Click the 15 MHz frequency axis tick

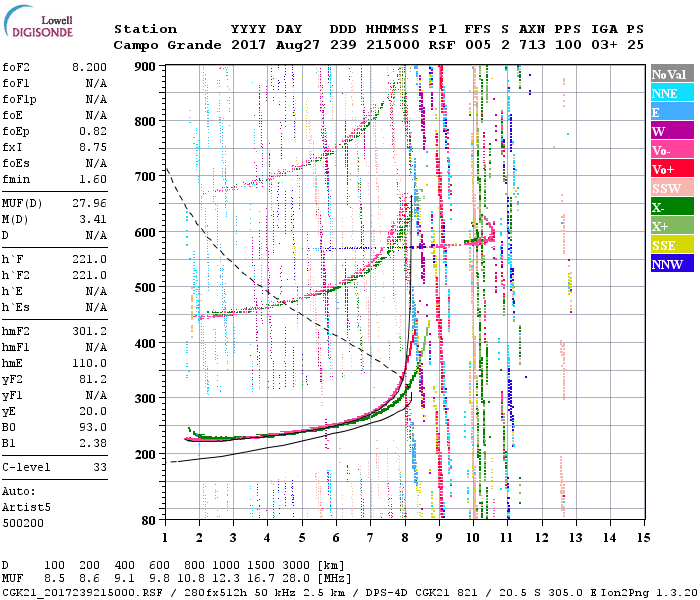coord(643,537)
